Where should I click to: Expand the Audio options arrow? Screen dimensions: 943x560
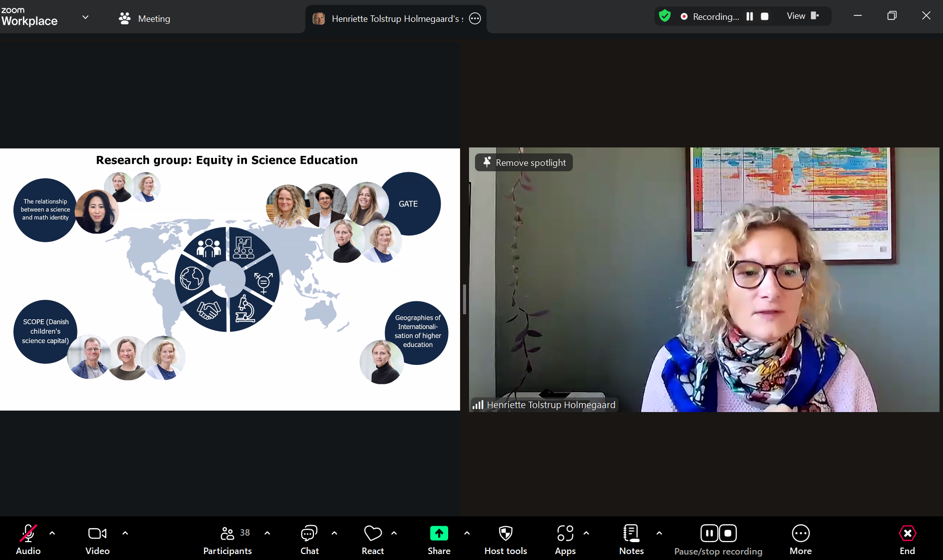(x=52, y=533)
